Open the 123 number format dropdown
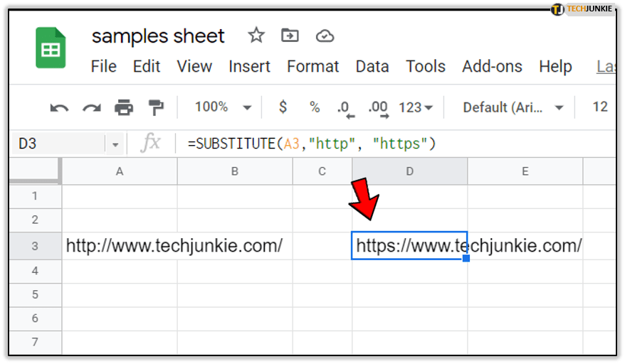The image size is (625, 364). 416,107
